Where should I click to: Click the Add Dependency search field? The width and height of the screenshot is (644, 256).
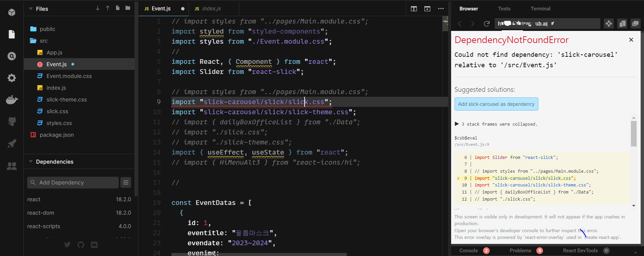point(73,182)
